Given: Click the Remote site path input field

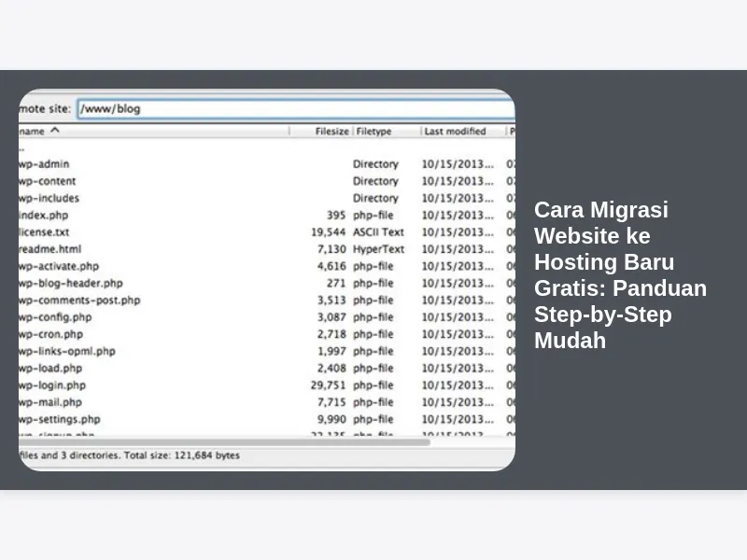Looking at the screenshot, I should coord(294,108).
